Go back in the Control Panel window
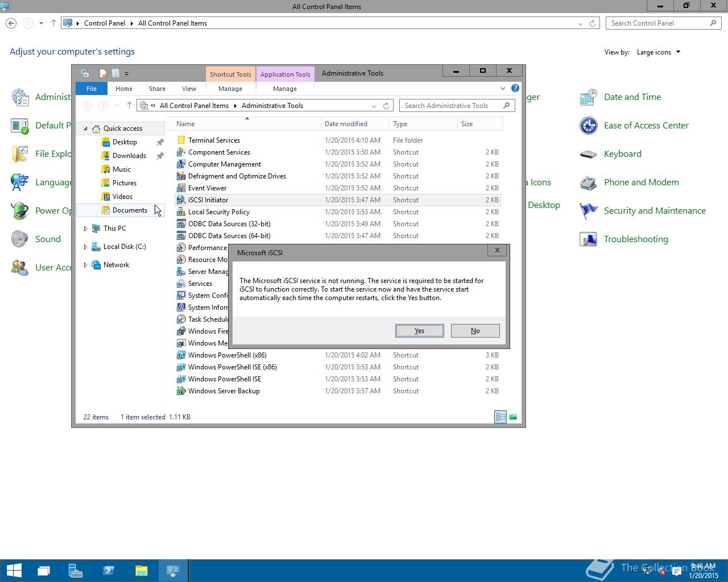728x582 pixels. coord(11,23)
